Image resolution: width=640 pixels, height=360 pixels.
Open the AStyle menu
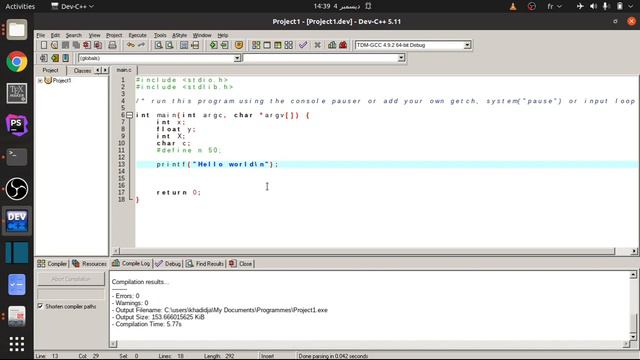click(x=180, y=35)
